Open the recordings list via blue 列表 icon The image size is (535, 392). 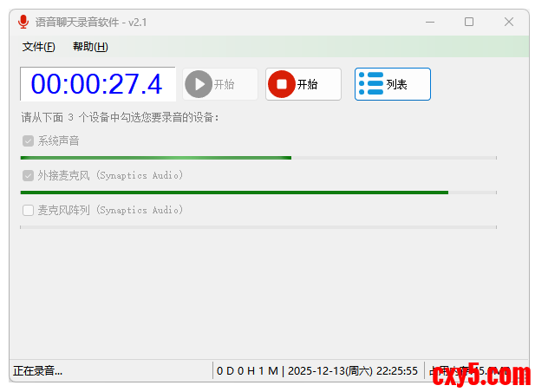tap(371, 83)
